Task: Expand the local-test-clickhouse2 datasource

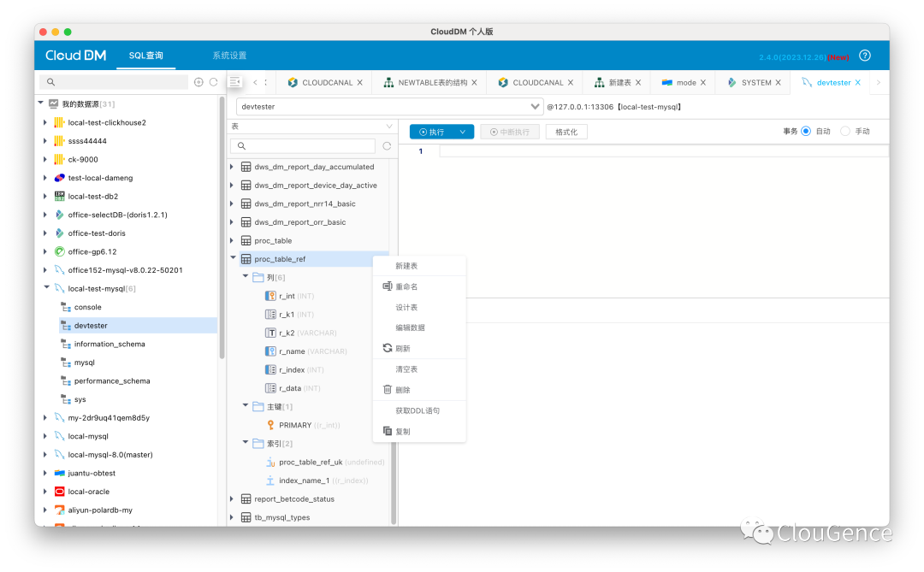Action: click(x=44, y=122)
